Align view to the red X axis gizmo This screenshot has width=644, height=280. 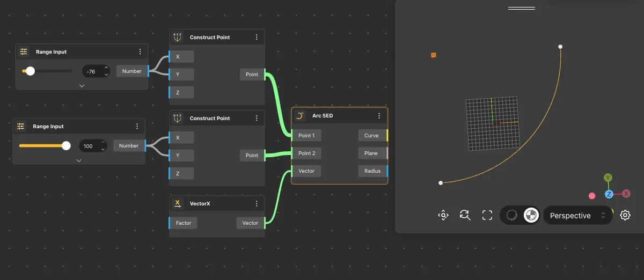coord(626,194)
